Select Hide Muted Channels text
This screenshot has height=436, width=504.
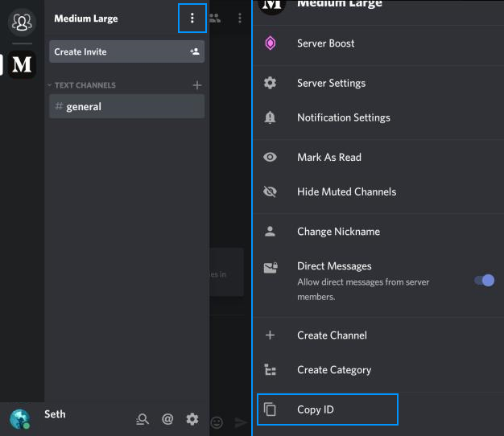(x=346, y=191)
